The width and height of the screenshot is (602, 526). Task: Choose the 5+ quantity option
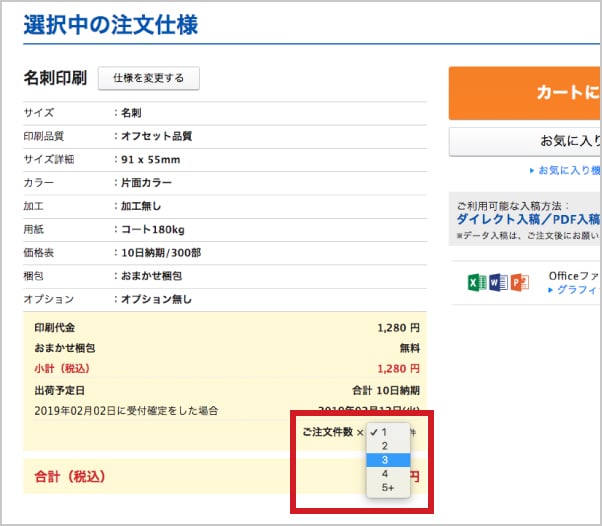(388, 488)
